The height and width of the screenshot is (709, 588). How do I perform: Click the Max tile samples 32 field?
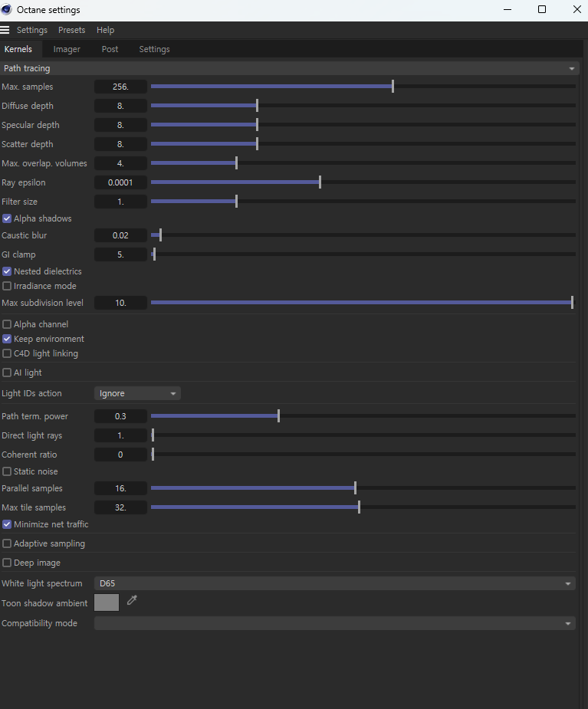pyautogui.click(x=120, y=507)
